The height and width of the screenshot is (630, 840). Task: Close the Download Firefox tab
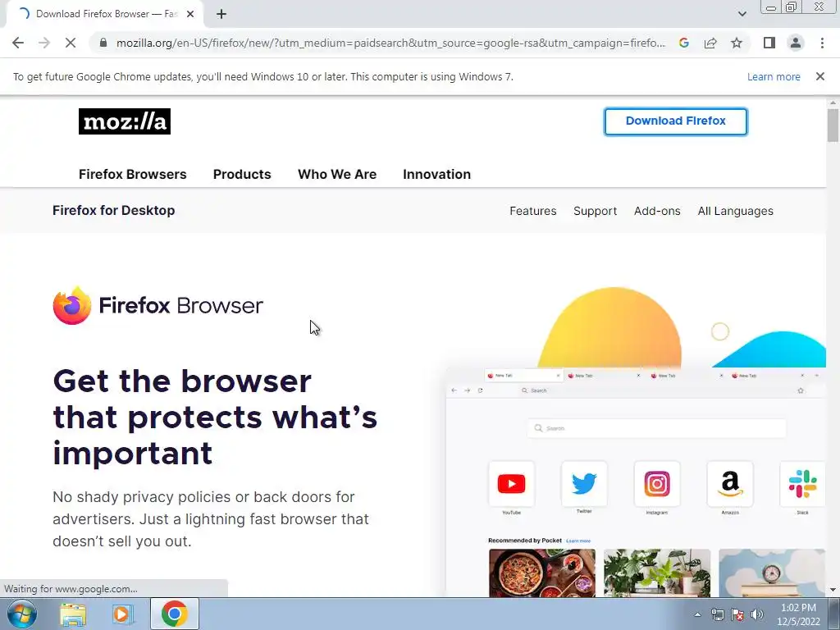tap(190, 14)
